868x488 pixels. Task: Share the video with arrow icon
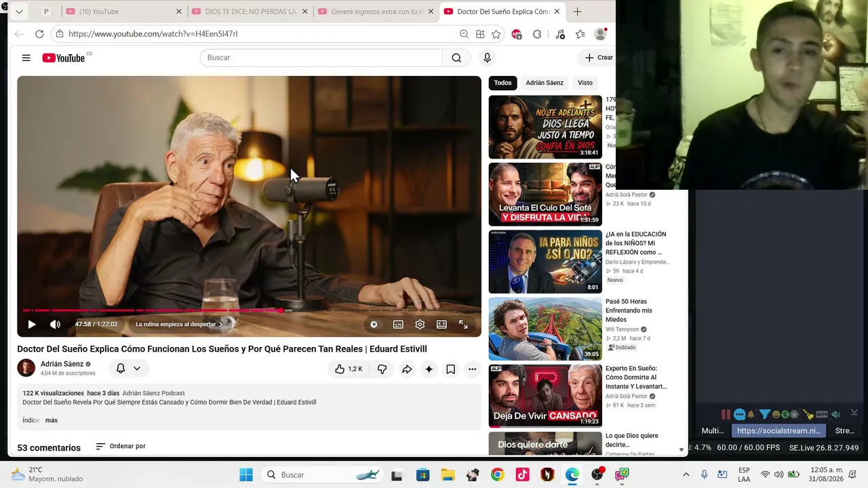point(407,369)
